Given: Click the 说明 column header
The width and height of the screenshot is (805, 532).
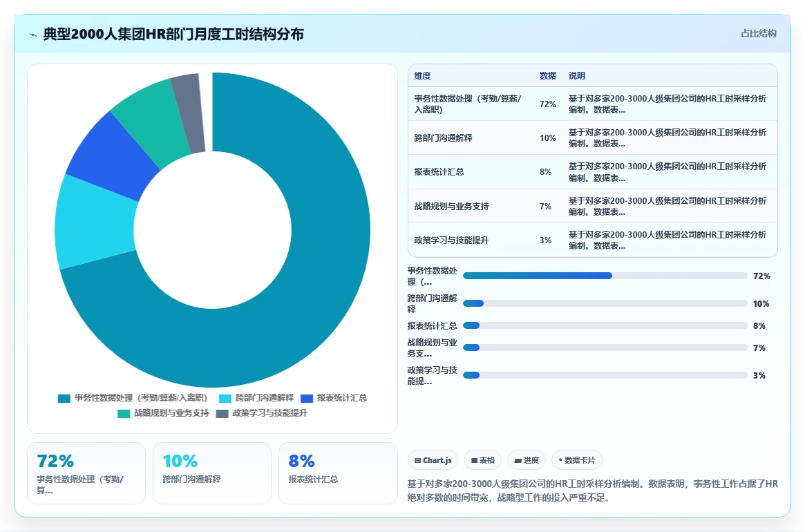Looking at the screenshot, I should pos(576,75).
